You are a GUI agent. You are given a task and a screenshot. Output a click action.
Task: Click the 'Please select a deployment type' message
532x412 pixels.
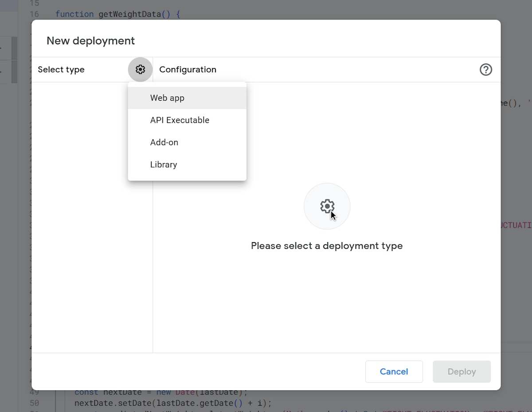(327, 246)
